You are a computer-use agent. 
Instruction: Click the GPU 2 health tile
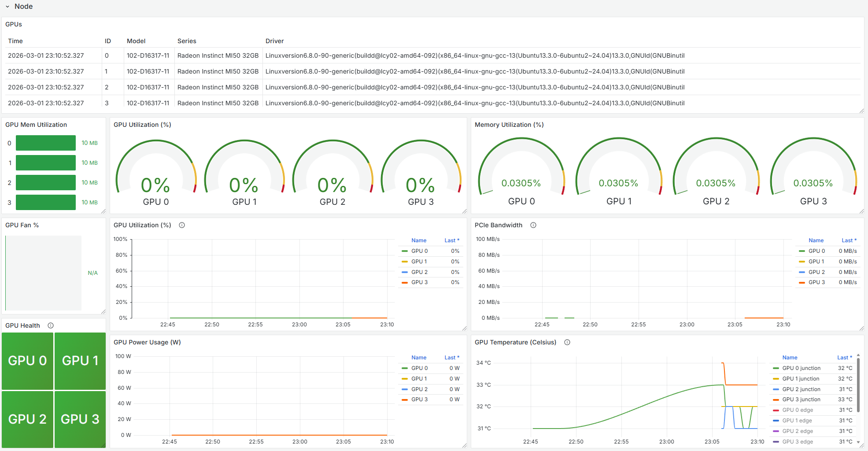pos(27,419)
